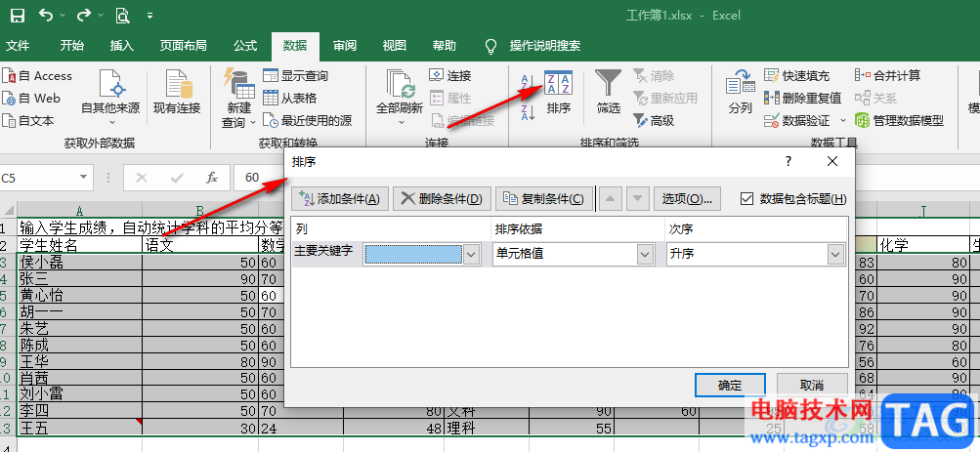Open 自其他来源 data sources dropdown

(110, 100)
